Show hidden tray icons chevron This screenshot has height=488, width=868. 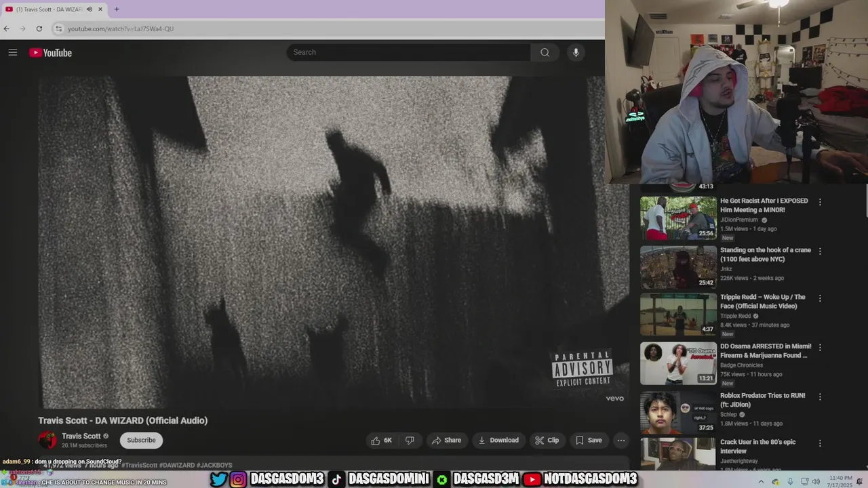coord(760,481)
